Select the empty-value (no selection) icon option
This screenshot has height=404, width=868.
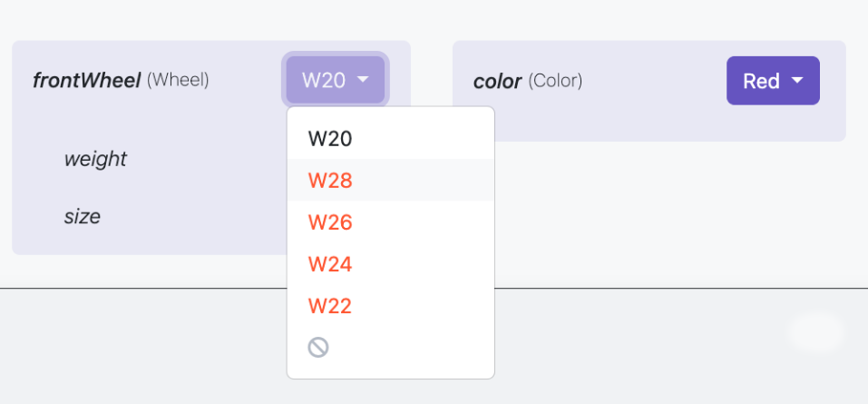coord(318,347)
